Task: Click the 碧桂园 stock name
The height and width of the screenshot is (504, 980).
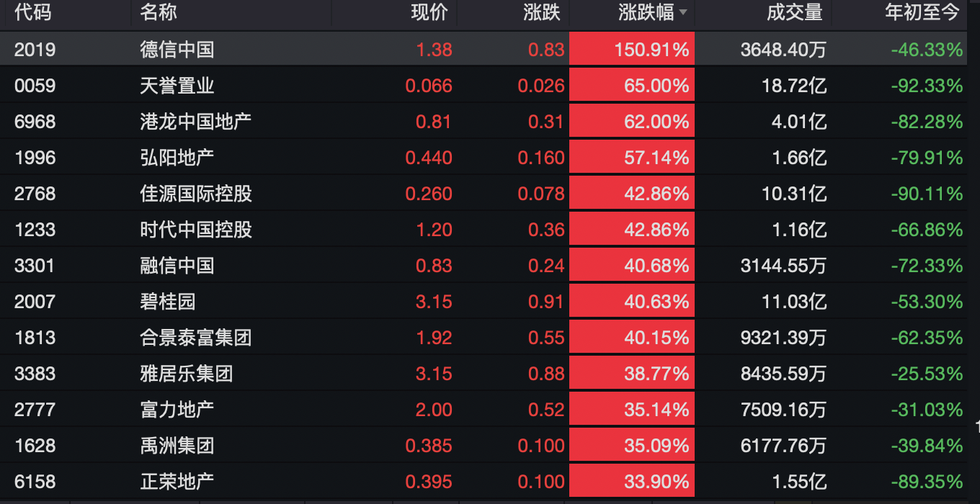Action: coord(168,302)
